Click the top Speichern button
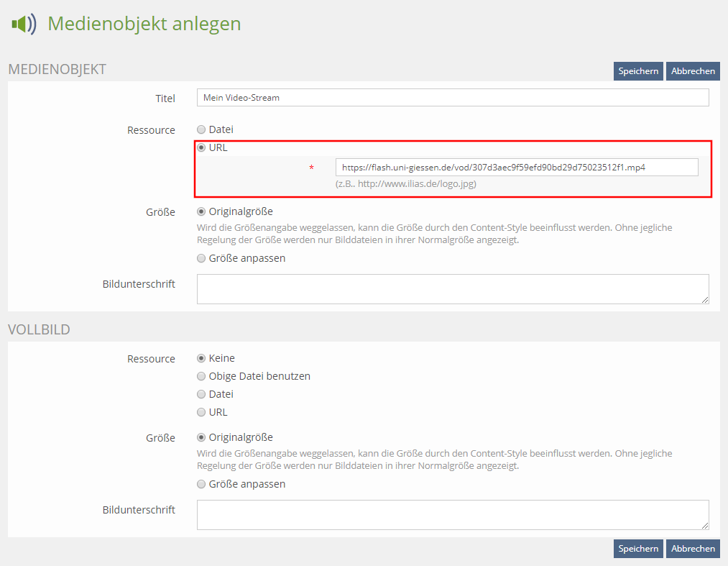Image resolution: width=728 pixels, height=566 pixels. pyautogui.click(x=638, y=71)
